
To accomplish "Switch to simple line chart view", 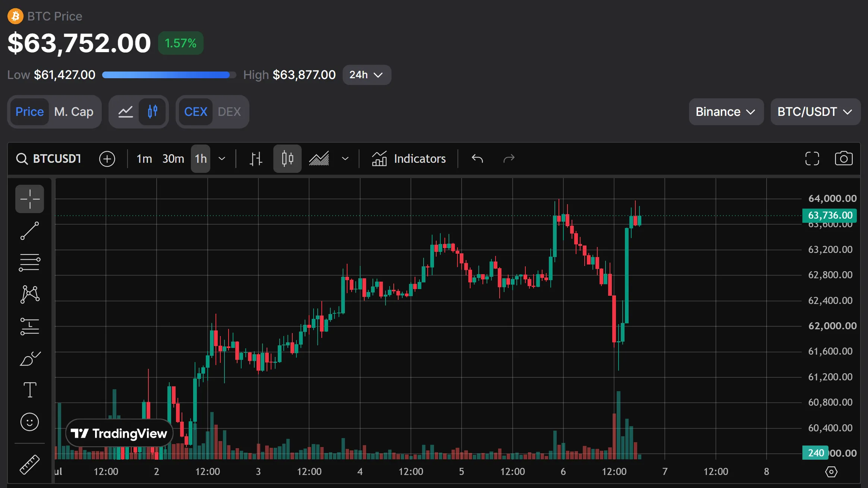I will (126, 112).
